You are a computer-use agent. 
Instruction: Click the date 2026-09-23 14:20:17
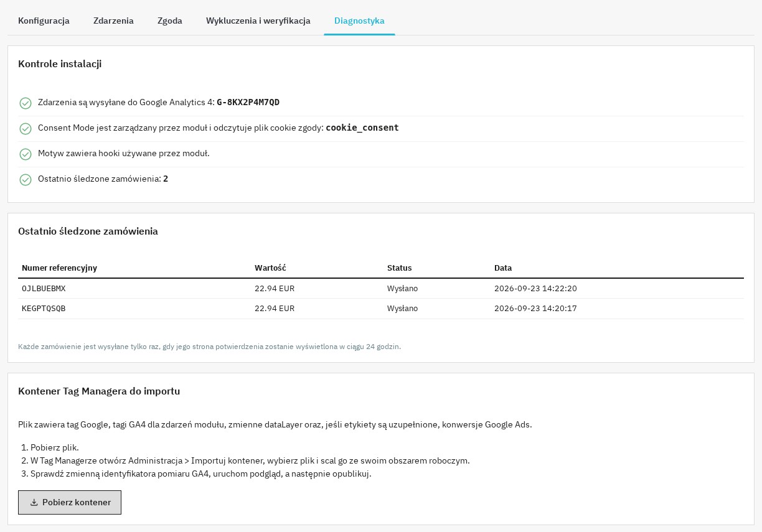(x=535, y=309)
